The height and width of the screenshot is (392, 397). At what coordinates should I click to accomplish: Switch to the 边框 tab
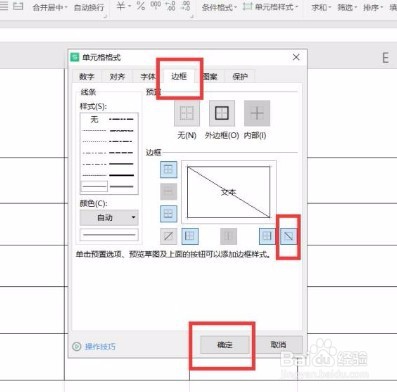tap(179, 76)
